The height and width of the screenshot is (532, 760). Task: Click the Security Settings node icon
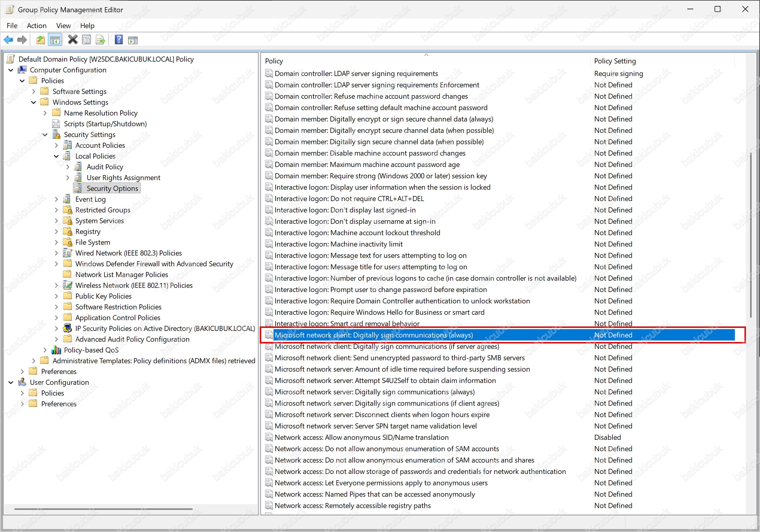click(x=56, y=134)
